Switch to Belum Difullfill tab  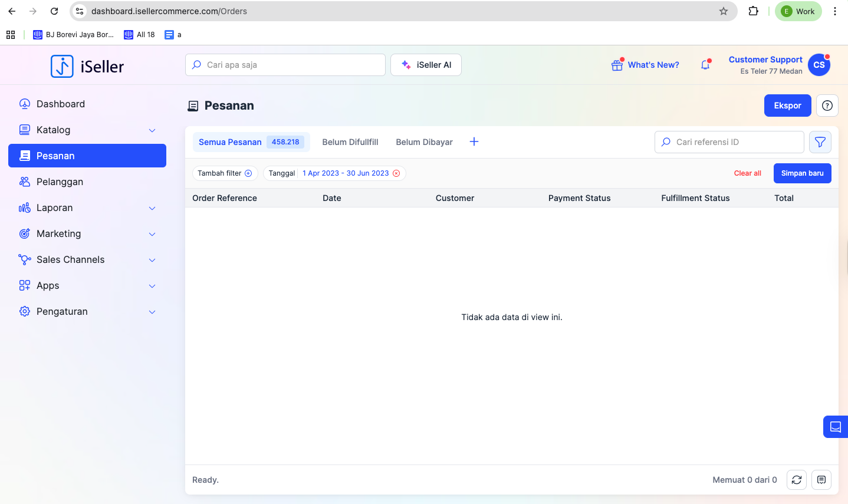point(350,142)
